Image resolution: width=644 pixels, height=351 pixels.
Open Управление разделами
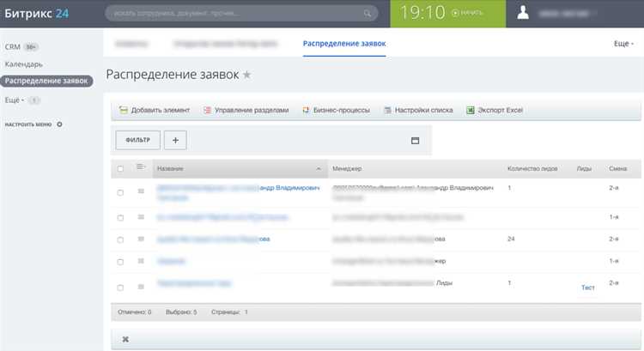tap(246, 110)
